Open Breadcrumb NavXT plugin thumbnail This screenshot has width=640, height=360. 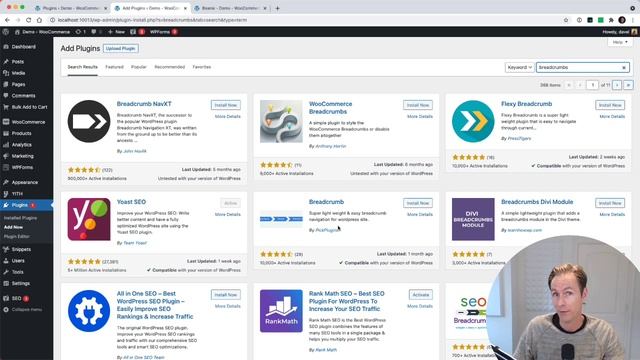(x=89, y=121)
